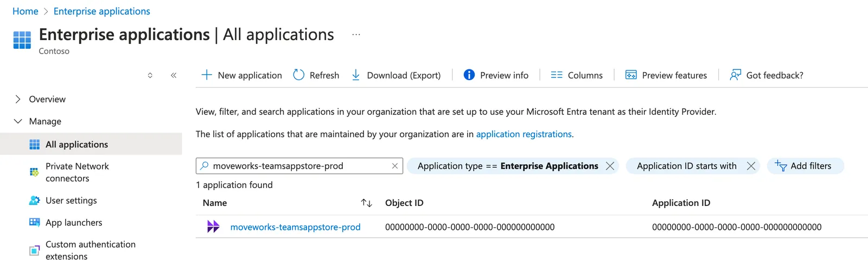Click the plus icon for New application
This screenshot has height=264, width=868.
207,75
